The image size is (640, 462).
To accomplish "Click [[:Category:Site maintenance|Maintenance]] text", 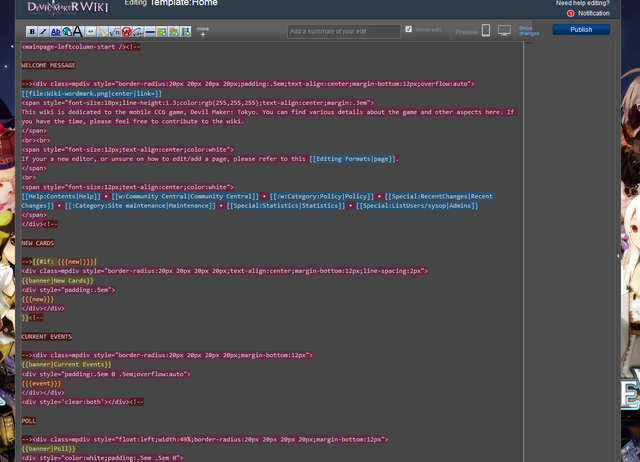I will pyautogui.click(x=140, y=206).
